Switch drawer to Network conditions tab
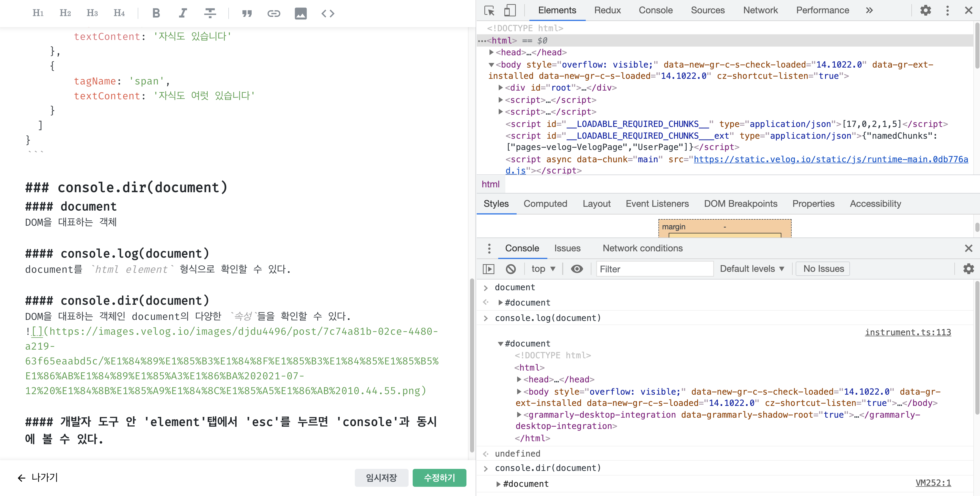The height and width of the screenshot is (496, 980). [x=643, y=248]
